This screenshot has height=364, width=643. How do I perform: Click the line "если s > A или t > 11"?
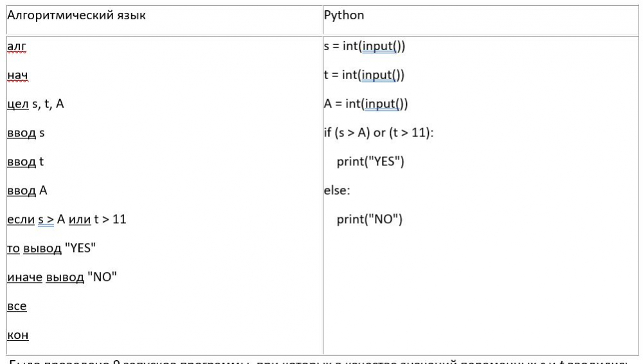pos(66,219)
